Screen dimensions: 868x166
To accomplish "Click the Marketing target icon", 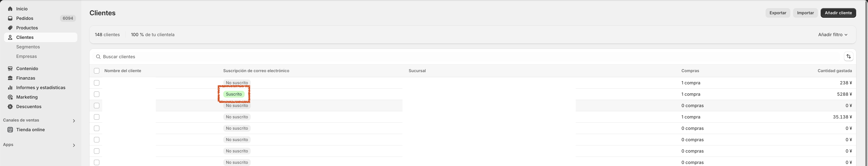I will (x=10, y=97).
